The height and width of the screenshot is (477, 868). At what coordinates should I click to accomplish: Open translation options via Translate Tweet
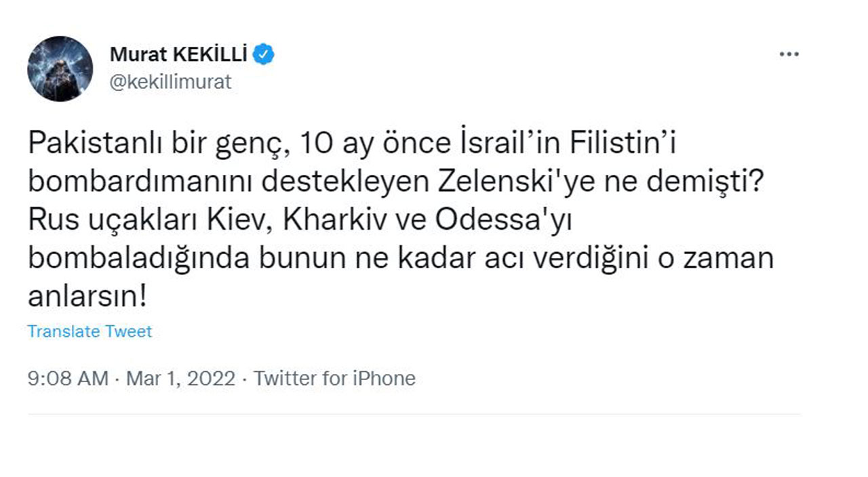click(x=88, y=331)
